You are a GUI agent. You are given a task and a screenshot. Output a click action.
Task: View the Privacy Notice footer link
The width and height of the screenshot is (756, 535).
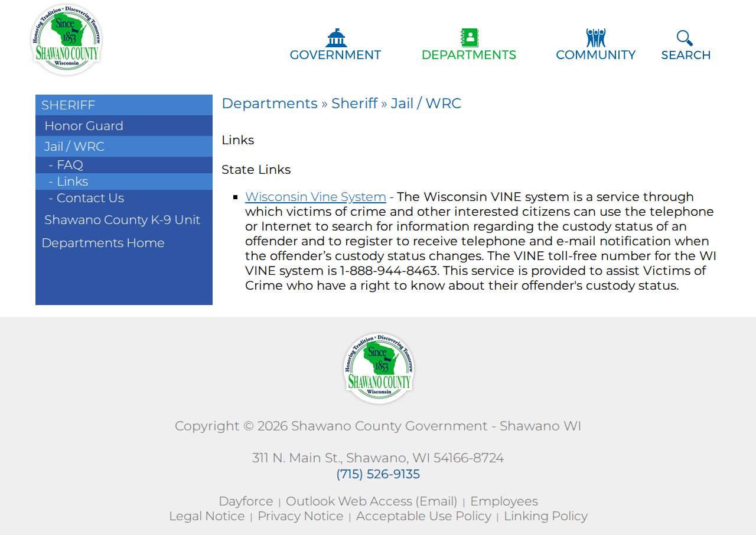click(300, 516)
